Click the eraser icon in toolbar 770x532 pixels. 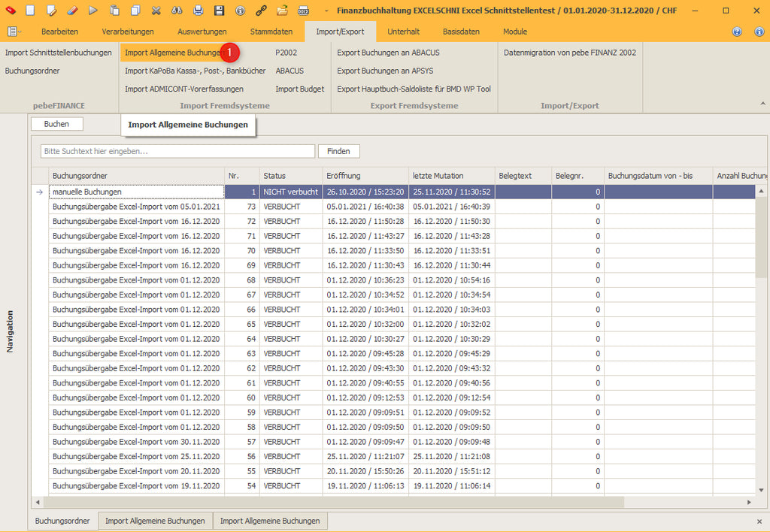[72, 11]
